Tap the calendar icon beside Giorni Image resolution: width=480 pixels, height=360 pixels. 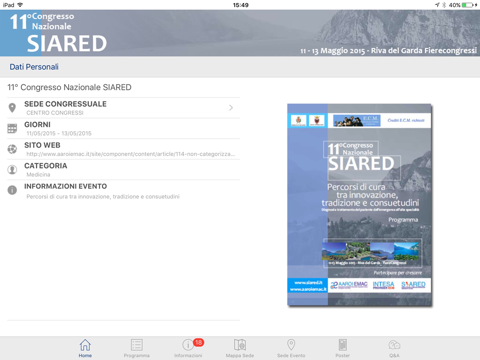pyautogui.click(x=12, y=128)
